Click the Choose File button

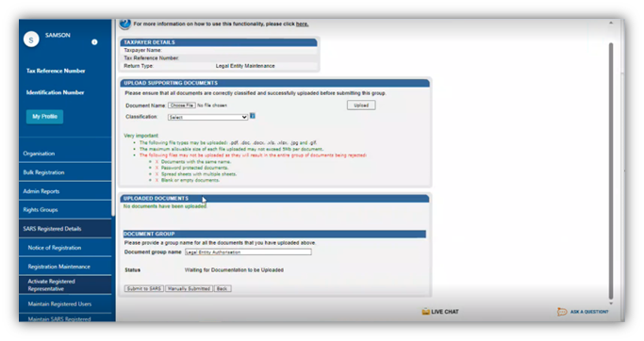tap(182, 106)
